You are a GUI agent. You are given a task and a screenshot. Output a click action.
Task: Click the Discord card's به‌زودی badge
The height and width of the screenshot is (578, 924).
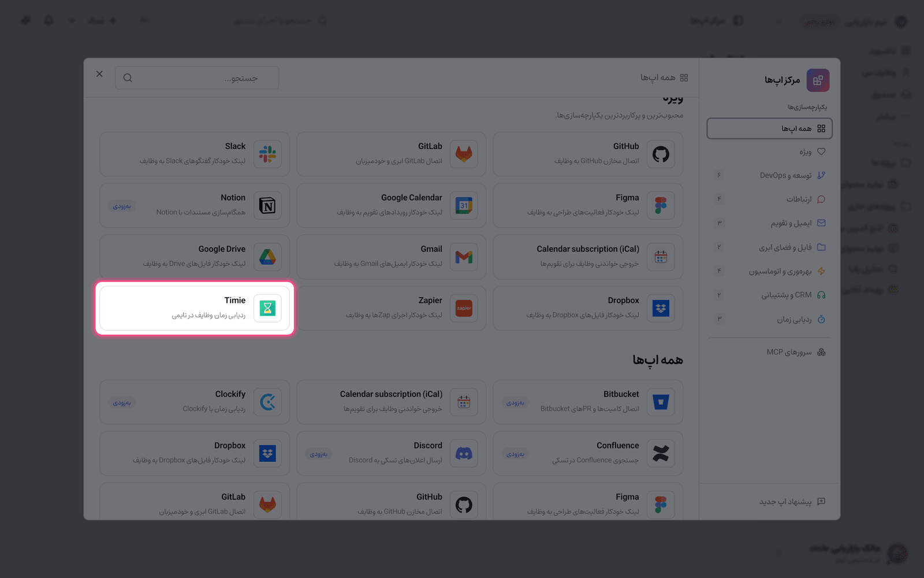319,454
